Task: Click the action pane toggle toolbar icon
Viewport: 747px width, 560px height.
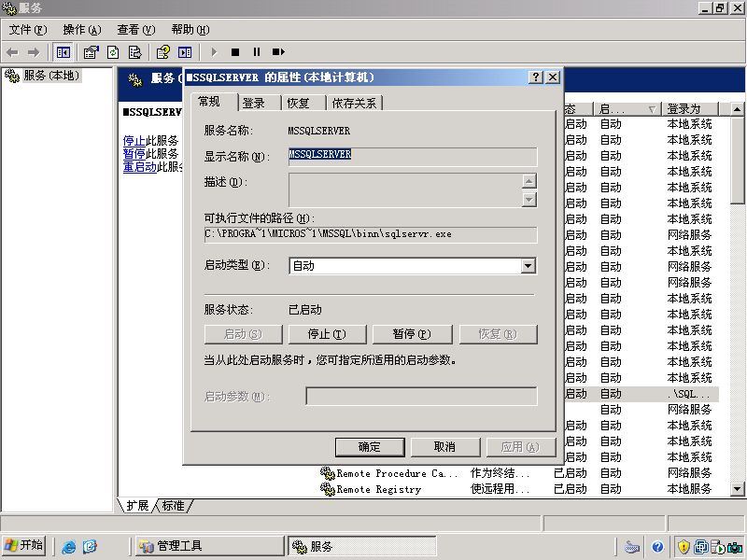Action: (x=185, y=52)
